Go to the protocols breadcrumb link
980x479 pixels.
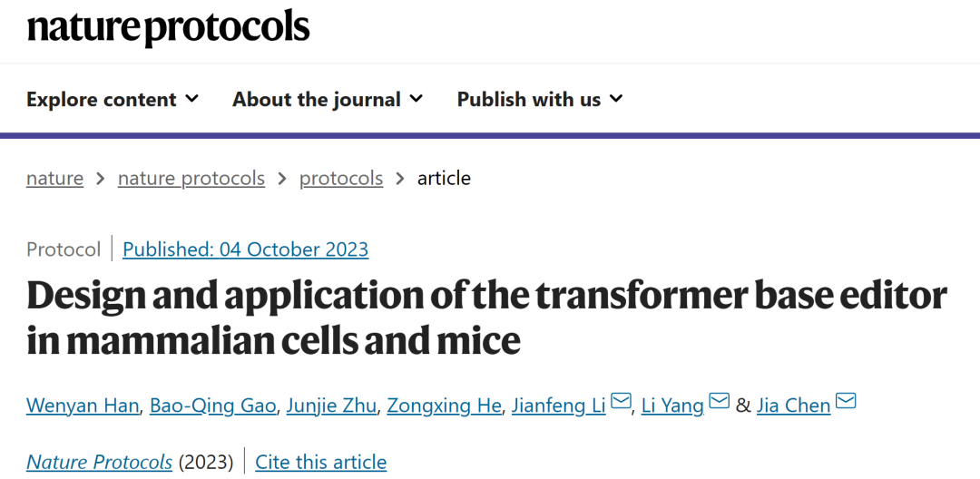[x=341, y=179]
